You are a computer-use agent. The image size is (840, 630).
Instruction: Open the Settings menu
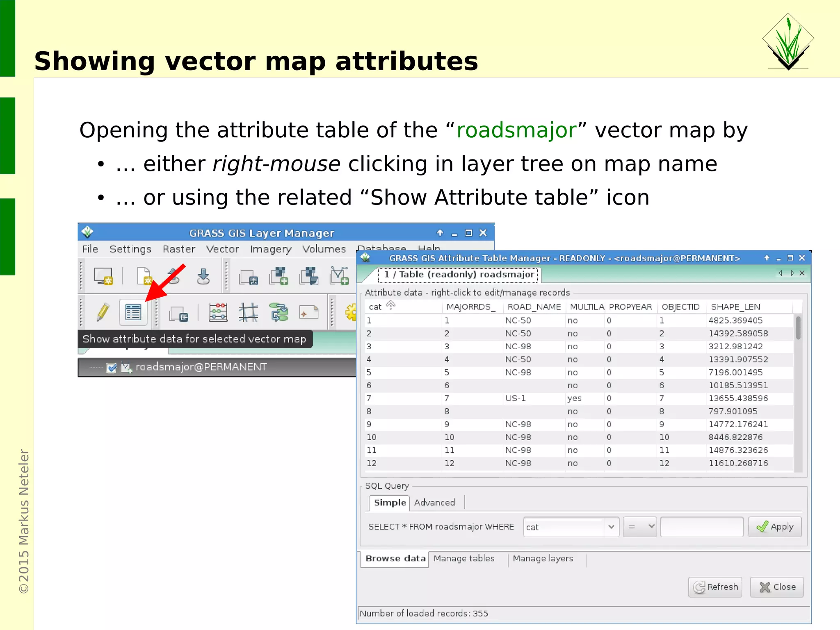click(x=130, y=249)
